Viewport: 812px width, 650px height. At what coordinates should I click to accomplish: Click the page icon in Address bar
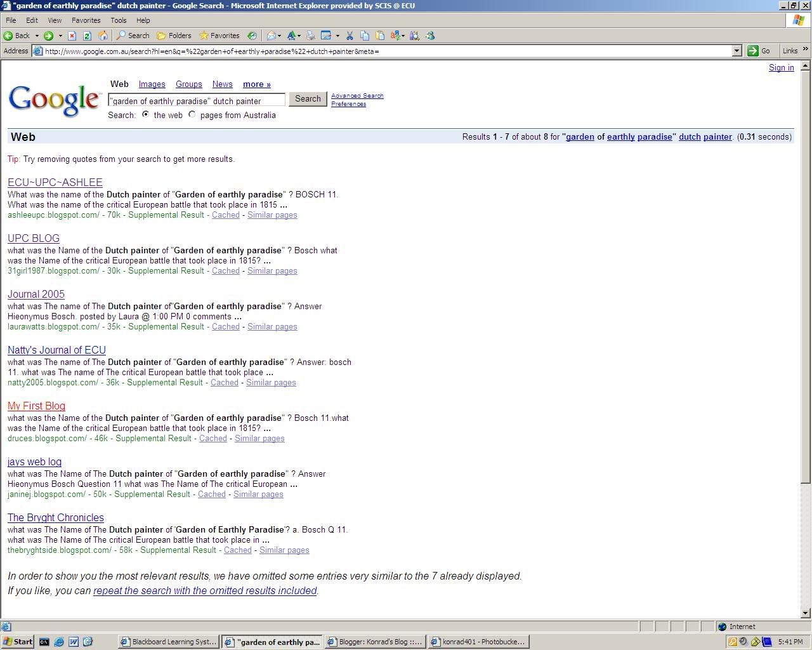click(x=38, y=51)
